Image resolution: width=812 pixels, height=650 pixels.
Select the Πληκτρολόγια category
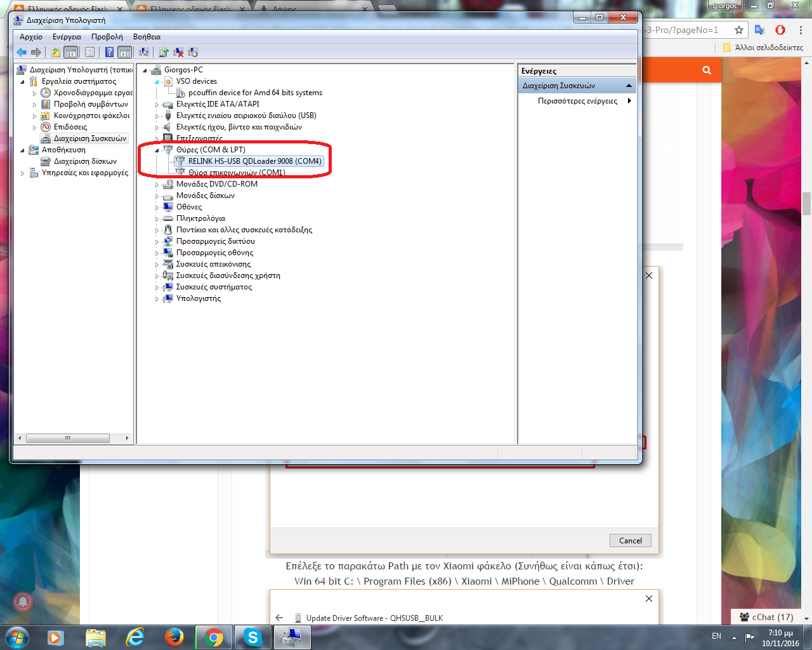pos(200,218)
